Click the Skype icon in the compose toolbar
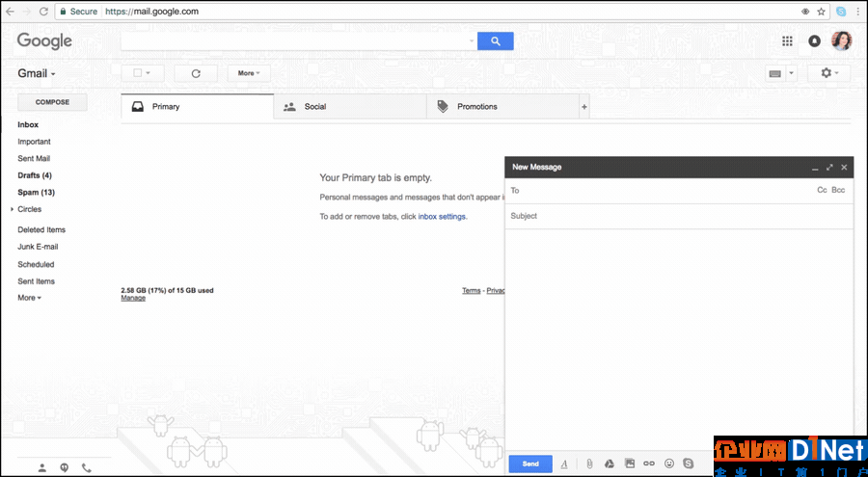This screenshot has width=868, height=477. 689,464
